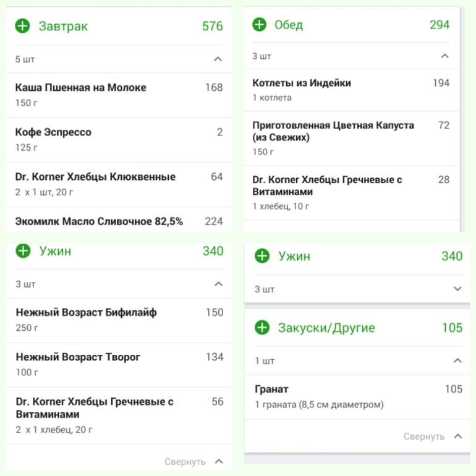
Task: Collapse expanded Ужин list via 3 шт chevron
Action: pyautogui.click(x=218, y=284)
